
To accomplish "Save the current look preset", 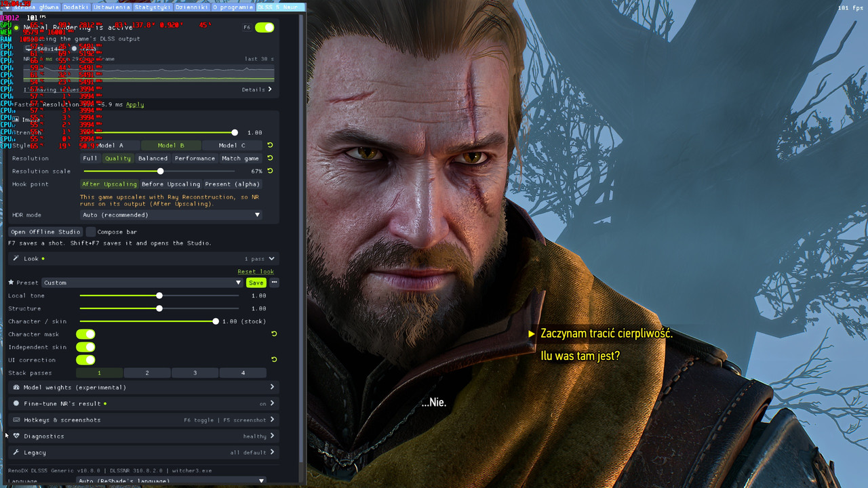I will [x=256, y=283].
